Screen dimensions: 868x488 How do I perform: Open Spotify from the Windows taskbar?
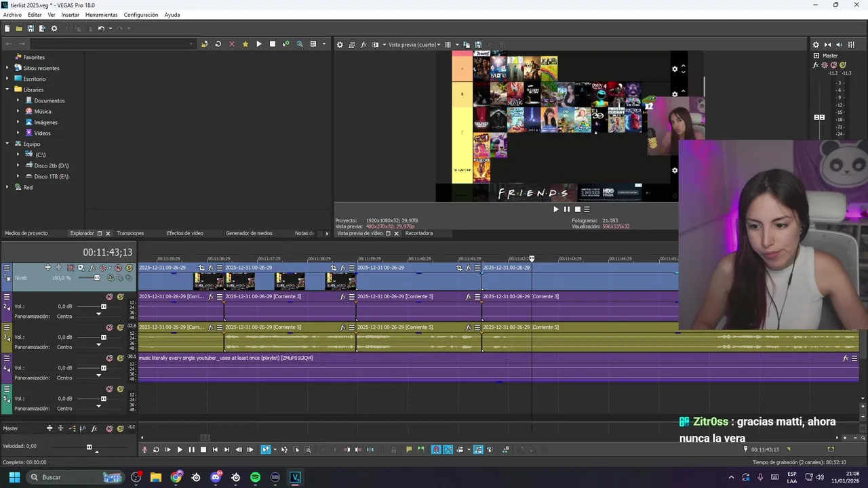255,477
